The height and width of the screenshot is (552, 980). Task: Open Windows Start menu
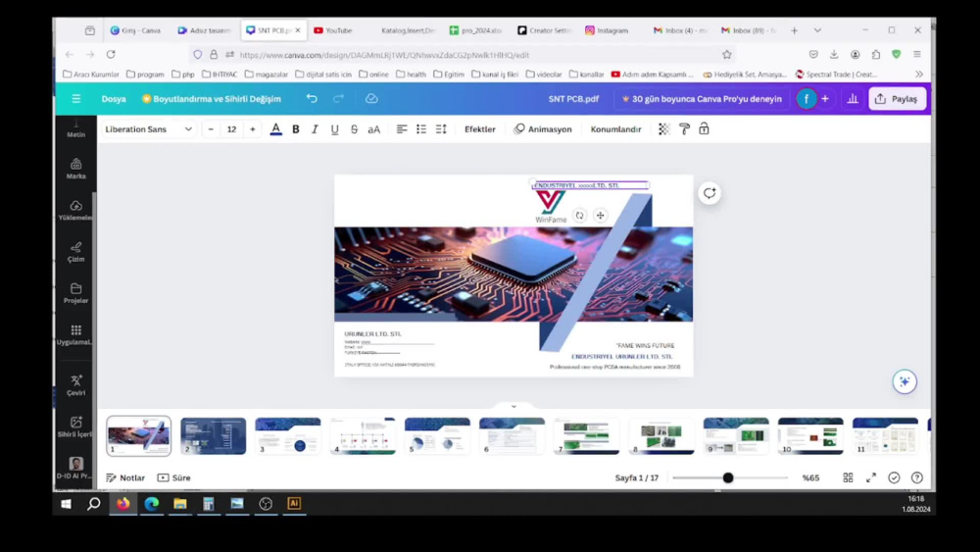(x=67, y=503)
